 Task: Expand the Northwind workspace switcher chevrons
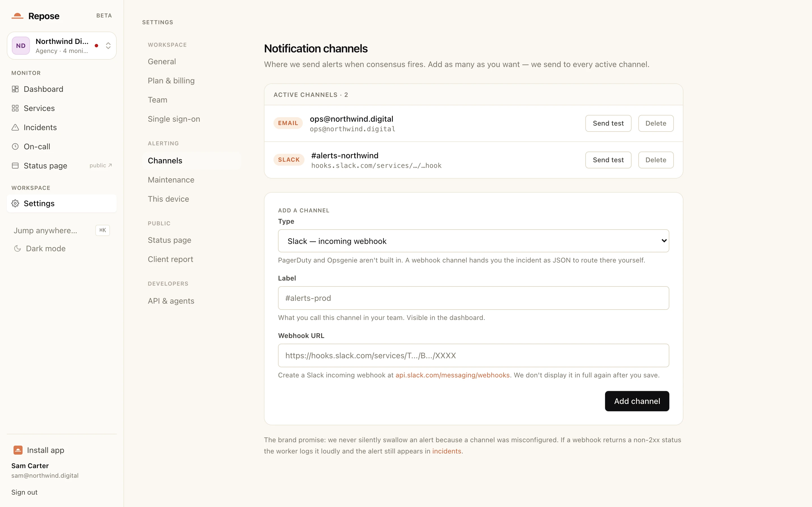coord(108,46)
